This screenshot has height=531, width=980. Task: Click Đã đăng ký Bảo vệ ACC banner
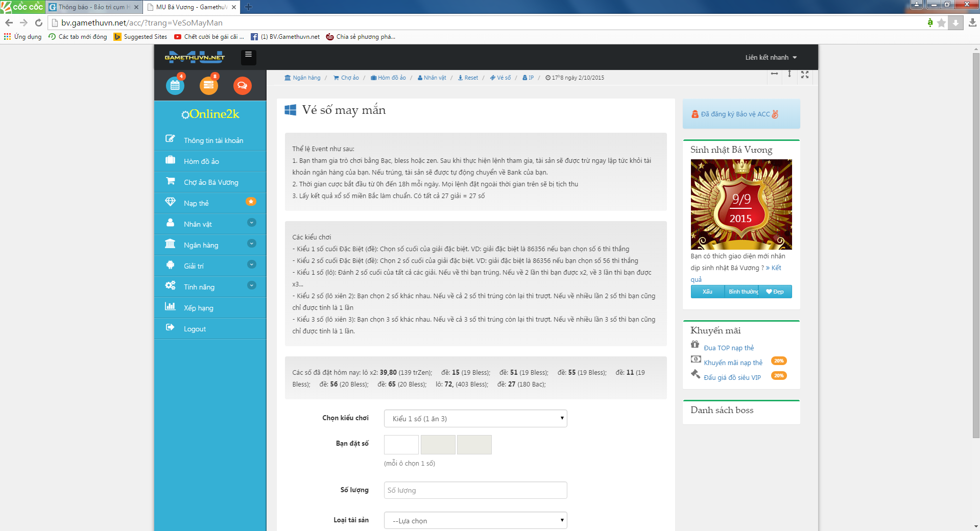(741, 114)
